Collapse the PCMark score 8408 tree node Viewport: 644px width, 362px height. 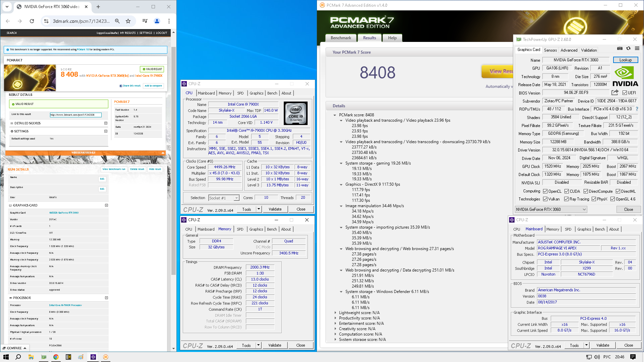[335, 115]
